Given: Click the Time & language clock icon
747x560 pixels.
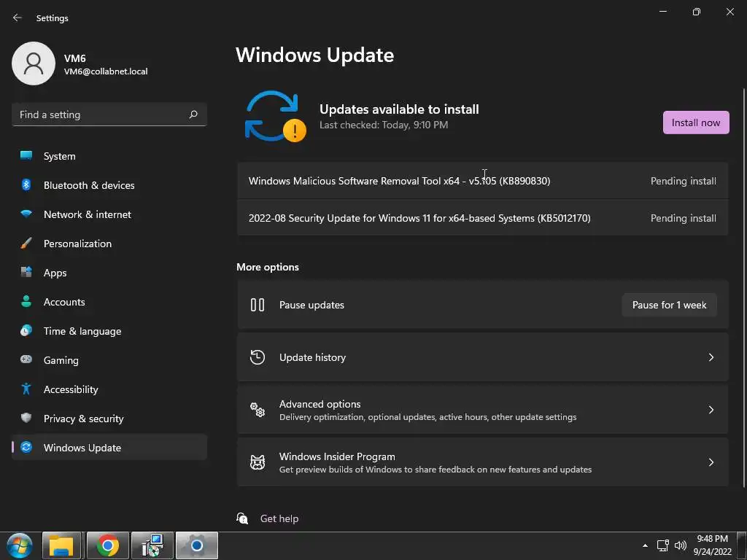Looking at the screenshot, I should click(26, 330).
